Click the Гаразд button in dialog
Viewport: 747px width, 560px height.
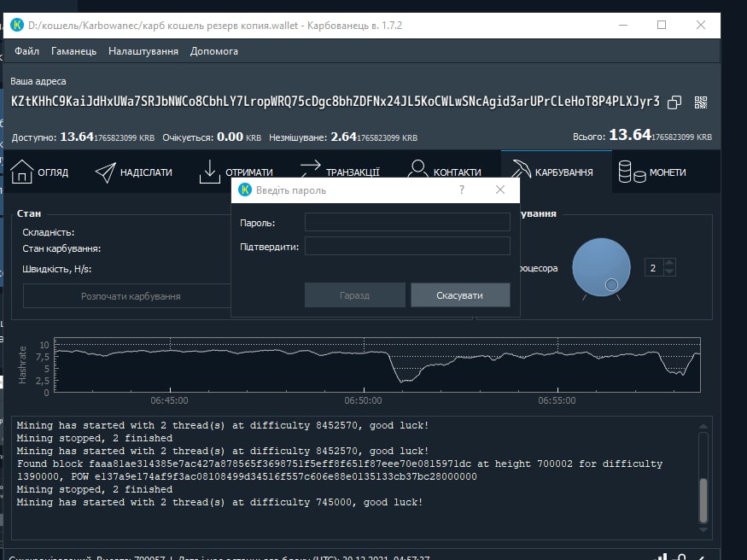pos(355,295)
